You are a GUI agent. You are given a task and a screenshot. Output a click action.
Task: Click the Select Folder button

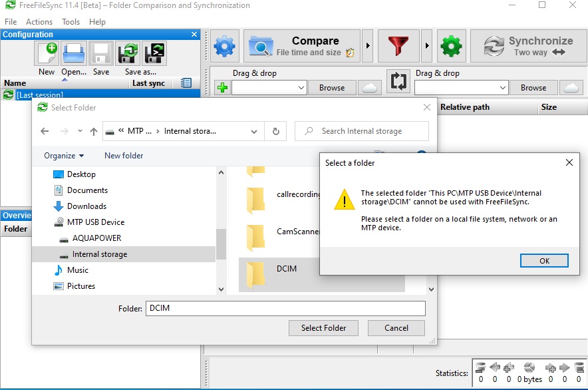323,328
